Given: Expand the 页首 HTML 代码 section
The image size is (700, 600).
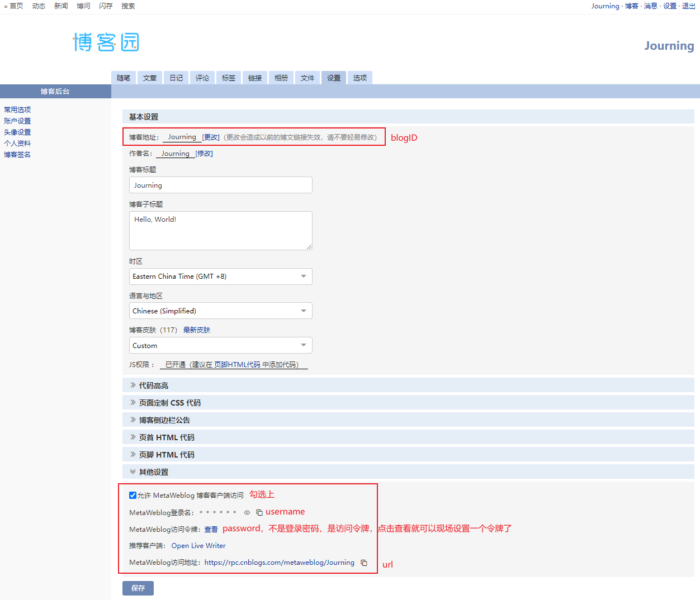Looking at the screenshot, I should pyautogui.click(x=408, y=437).
